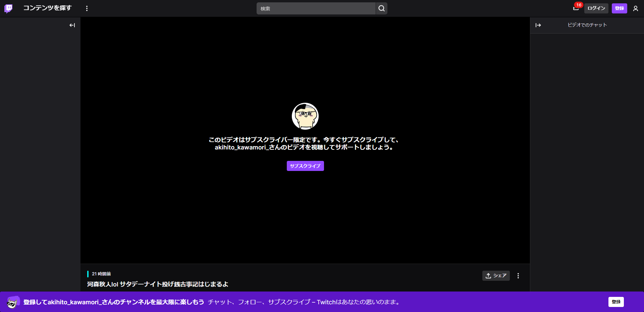Viewport: 644px width, 312px height.
Task: Collapse the chat panel arrow
Action: coord(538,25)
